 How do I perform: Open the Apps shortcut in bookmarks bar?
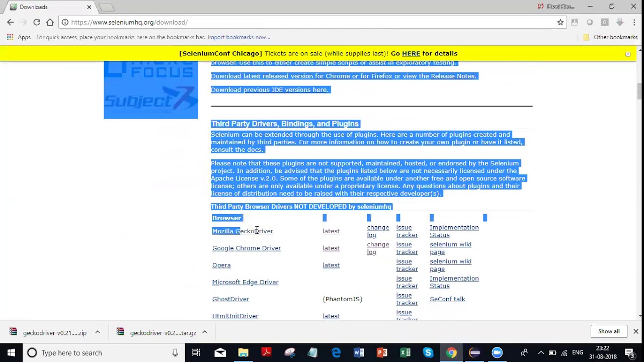coord(19,37)
